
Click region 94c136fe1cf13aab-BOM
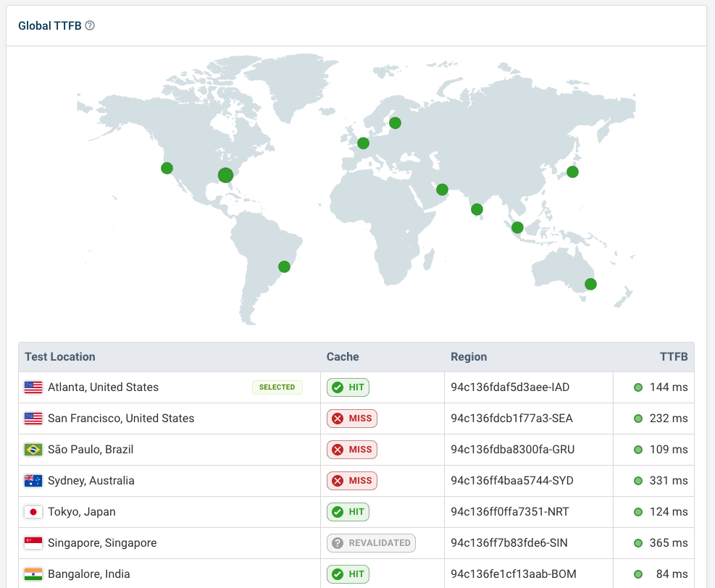tap(514, 574)
